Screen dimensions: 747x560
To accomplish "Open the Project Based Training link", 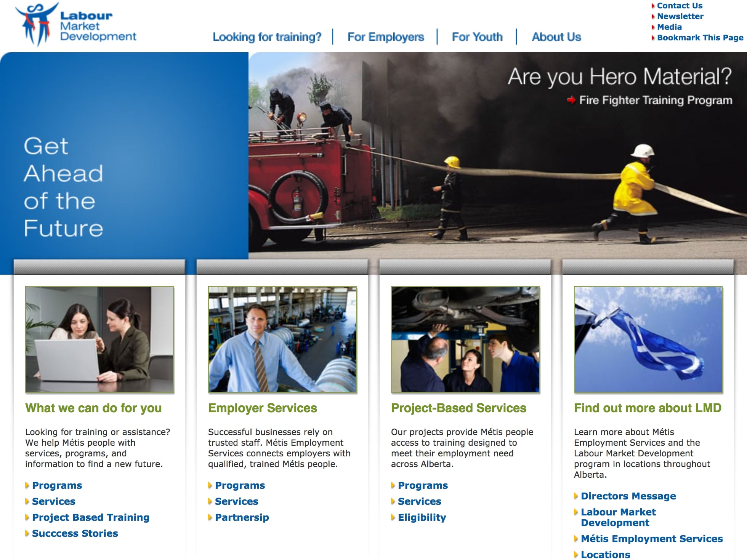I will [91, 517].
